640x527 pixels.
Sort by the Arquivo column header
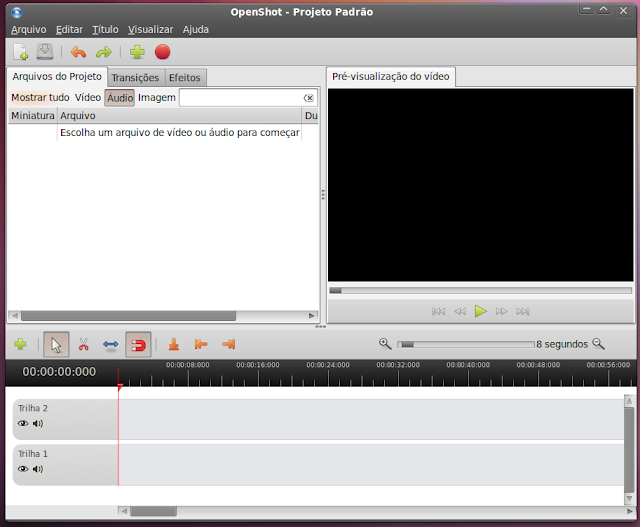pos(180,116)
